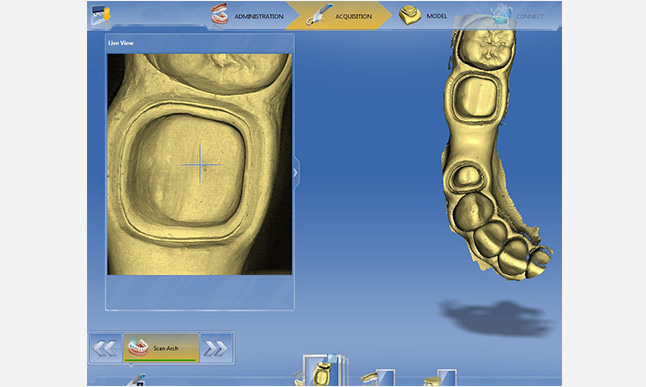This screenshot has height=387, width=646.
Task: Go to previous step with double-left arrows
Action: coord(105,348)
